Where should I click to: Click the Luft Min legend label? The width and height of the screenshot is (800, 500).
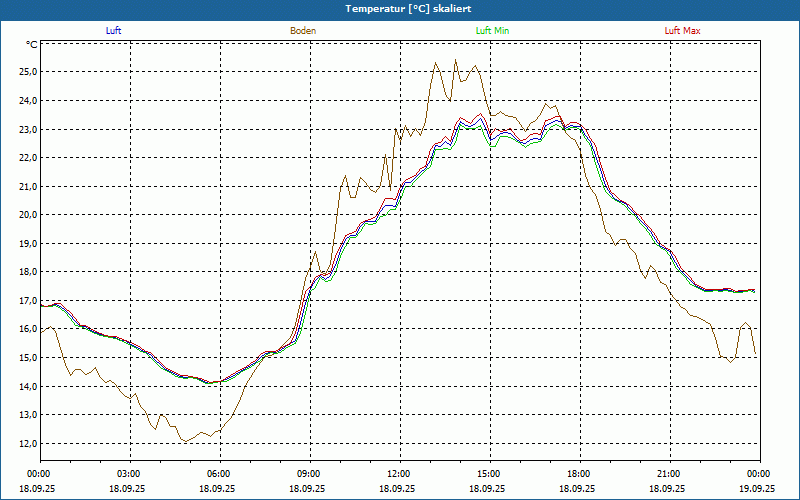pyautogui.click(x=492, y=31)
